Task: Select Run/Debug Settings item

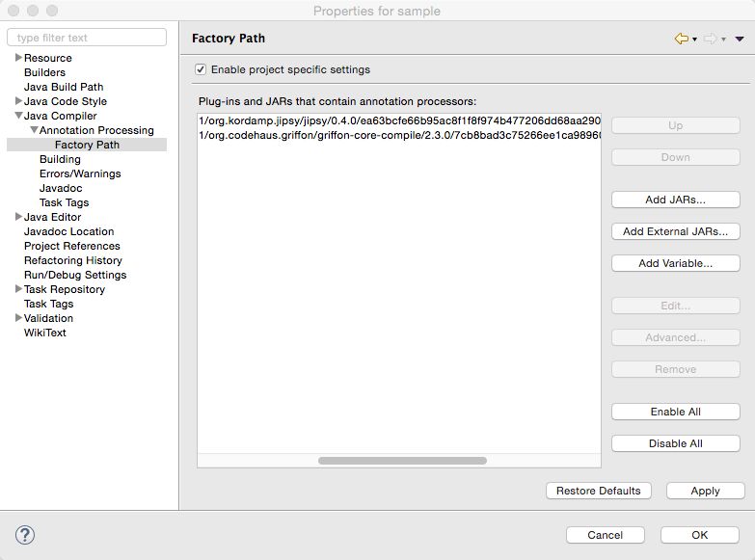Action: tap(75, 275)
